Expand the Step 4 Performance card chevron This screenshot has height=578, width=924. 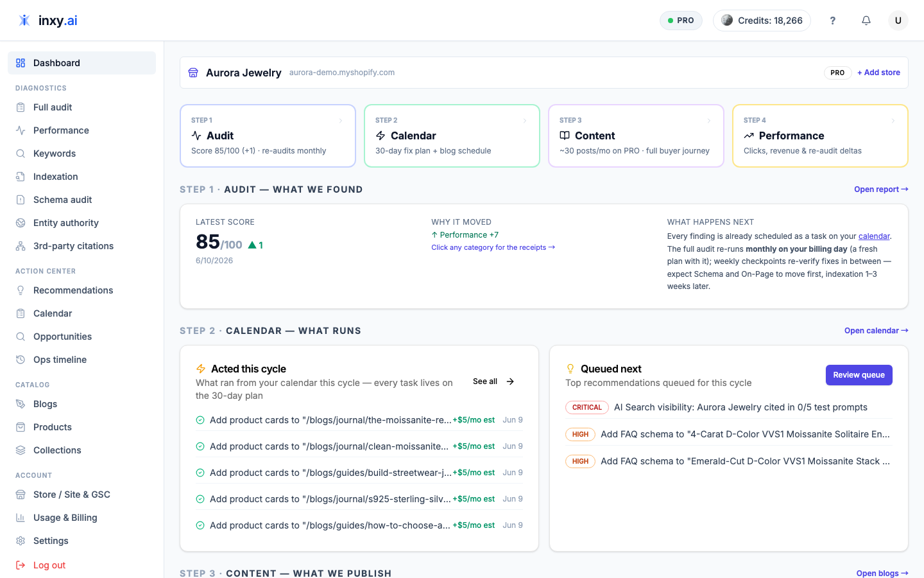click(x=893, y=121)
